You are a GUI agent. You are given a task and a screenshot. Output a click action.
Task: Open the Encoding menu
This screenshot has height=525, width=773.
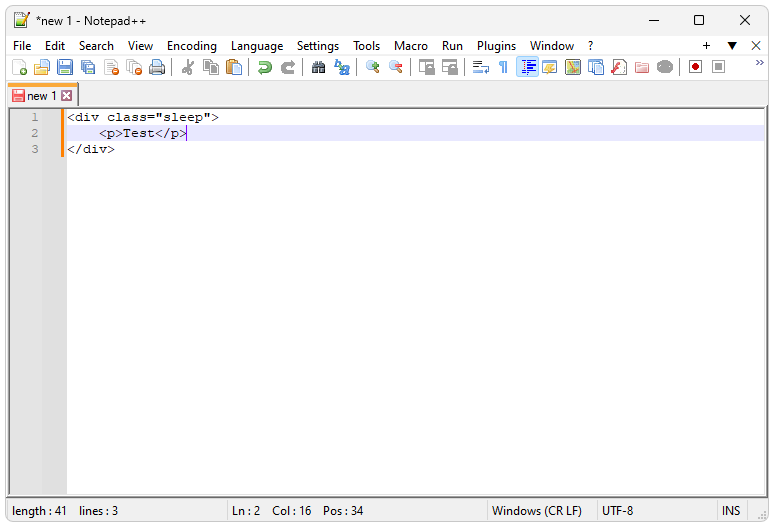(191, 46)
